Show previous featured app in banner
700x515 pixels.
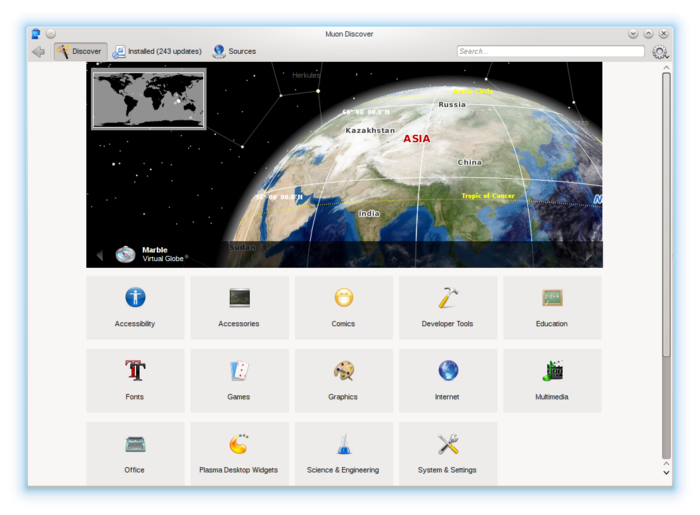pos(100,255)
